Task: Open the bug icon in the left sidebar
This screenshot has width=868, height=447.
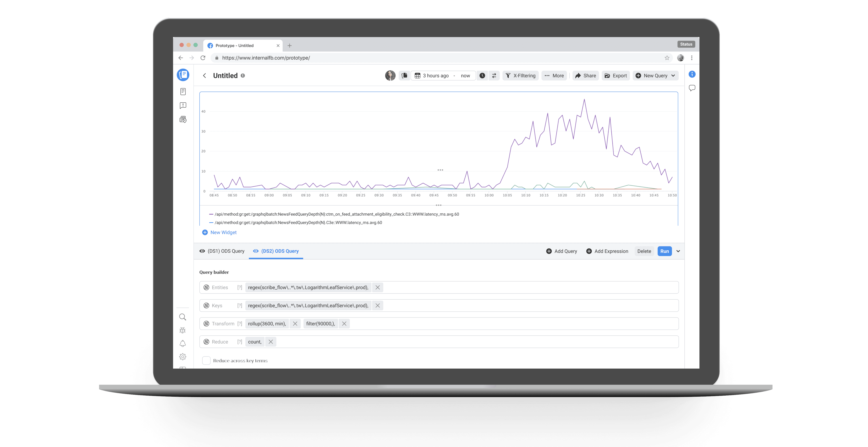Action: [x=183, y=330]
